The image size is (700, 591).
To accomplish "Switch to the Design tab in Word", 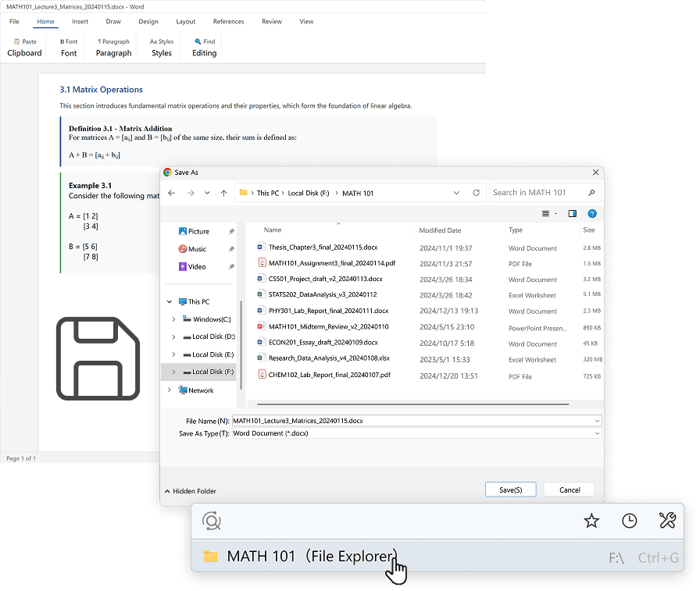I will point(148,21).
